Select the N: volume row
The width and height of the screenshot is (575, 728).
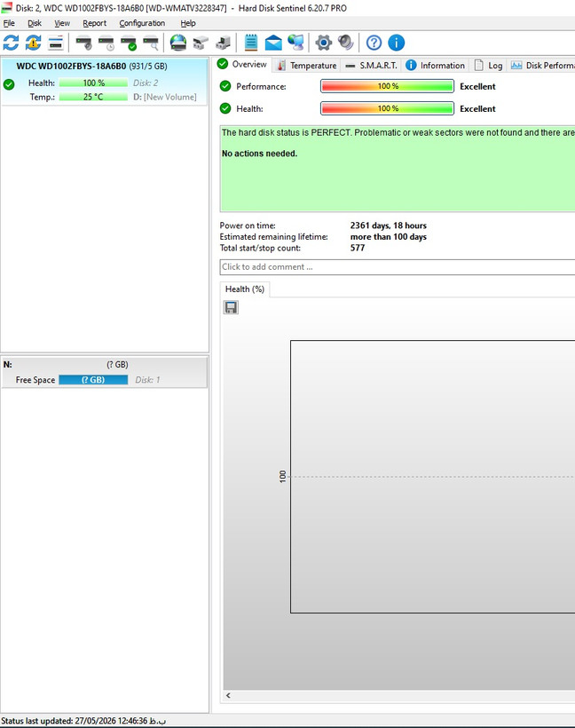click(104, 372)
